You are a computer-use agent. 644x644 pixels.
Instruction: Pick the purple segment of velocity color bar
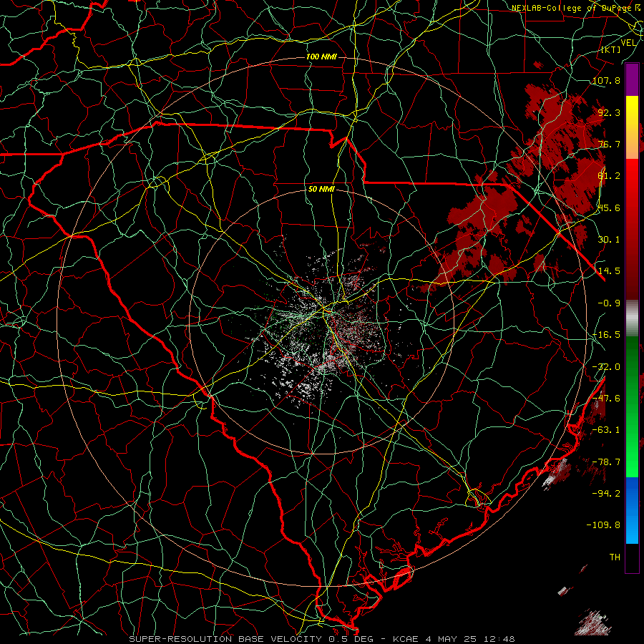632,80
